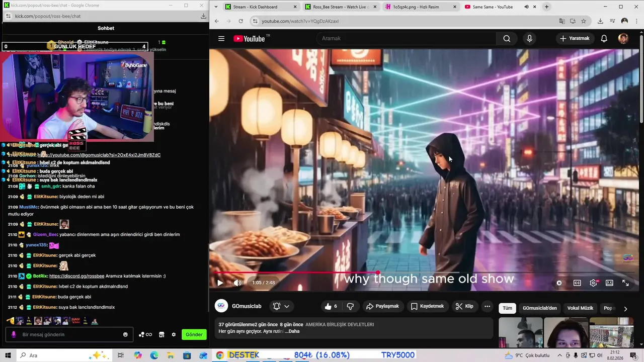Open emoji picker in Kick chat
The image size is (644, 362).
point(125,334)
